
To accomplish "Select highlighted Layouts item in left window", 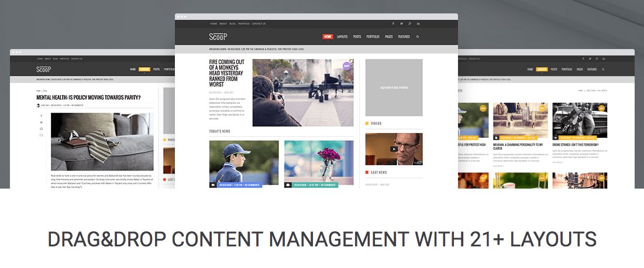I will point(144,69).
